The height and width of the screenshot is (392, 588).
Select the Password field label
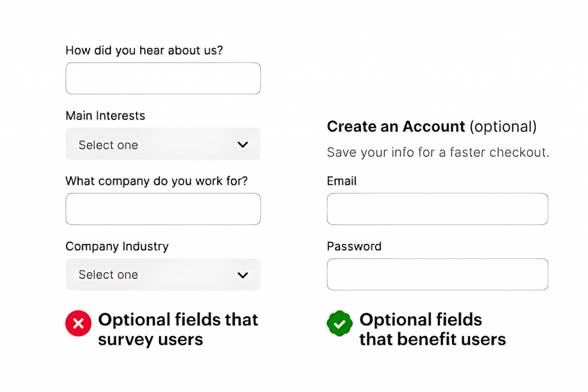click(x=354, y=246)
